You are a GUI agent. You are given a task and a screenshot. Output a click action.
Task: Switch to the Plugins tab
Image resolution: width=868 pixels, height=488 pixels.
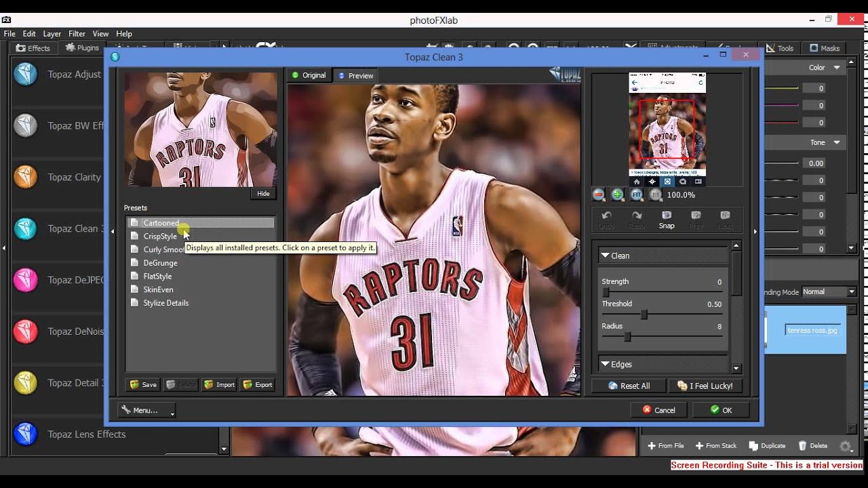tap(82, 48)
